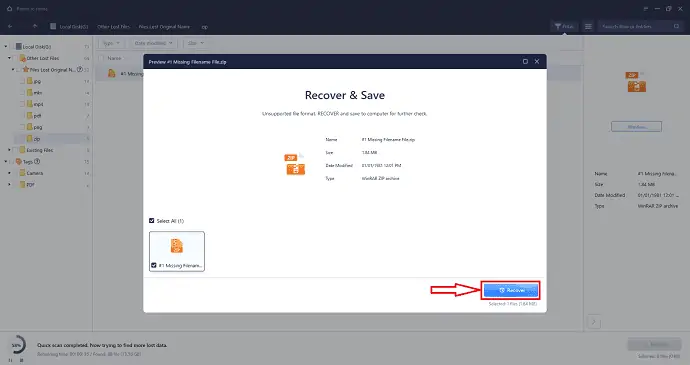Viewport: 690px width, 365px height.
Task: Close the preview dialog
Action: 537,62
